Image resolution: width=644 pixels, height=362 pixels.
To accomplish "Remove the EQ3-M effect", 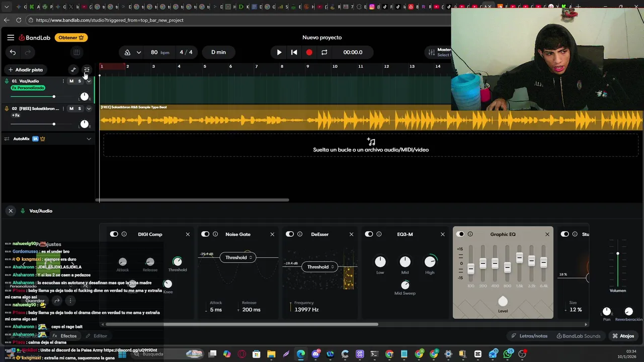I will (x=443, y=234).
